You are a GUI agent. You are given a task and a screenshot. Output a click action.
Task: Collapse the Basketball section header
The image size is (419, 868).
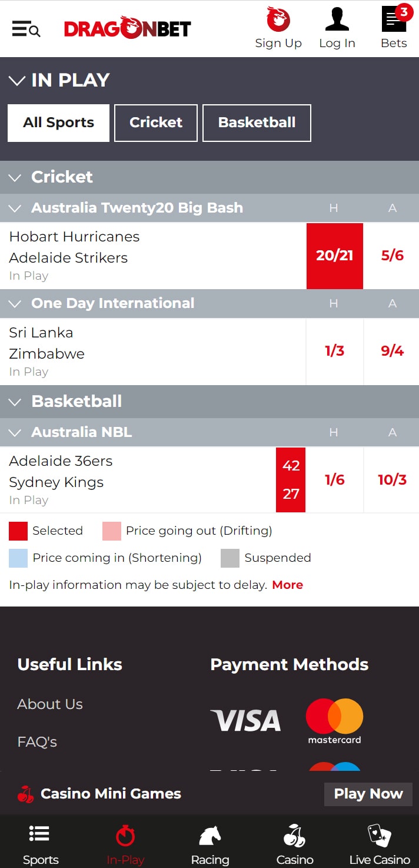coord(16,402)
